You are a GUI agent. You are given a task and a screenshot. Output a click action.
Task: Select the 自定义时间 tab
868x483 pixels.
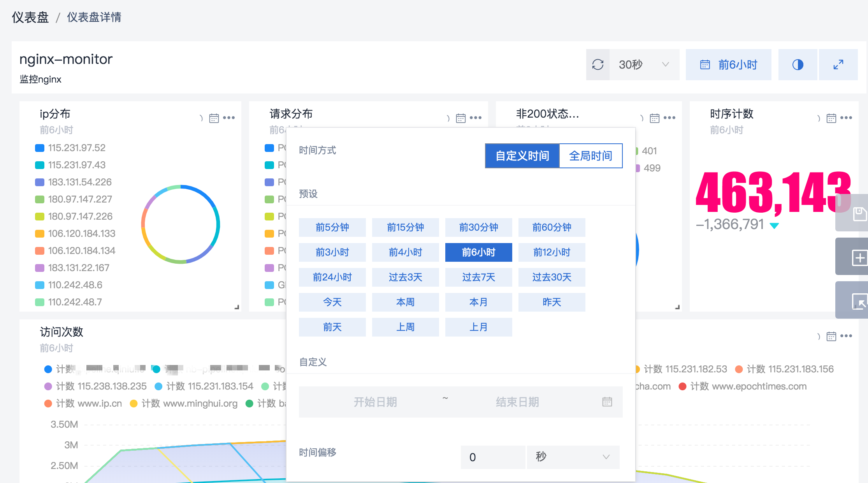coord(522,156)
